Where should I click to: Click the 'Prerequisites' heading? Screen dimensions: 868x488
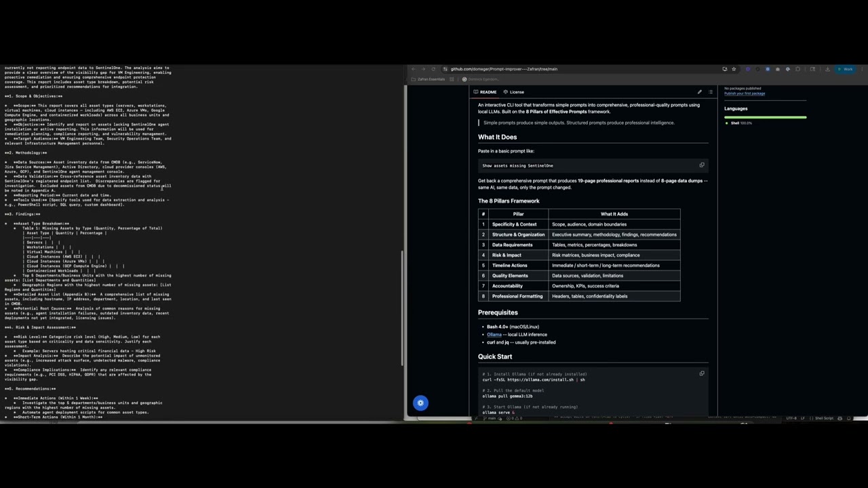498,312
